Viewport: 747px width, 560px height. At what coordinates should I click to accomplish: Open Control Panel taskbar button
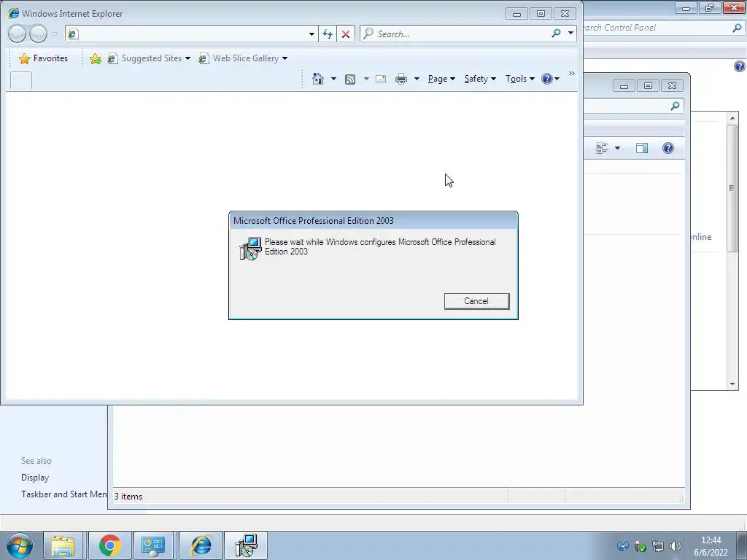(x=153, y=545)
